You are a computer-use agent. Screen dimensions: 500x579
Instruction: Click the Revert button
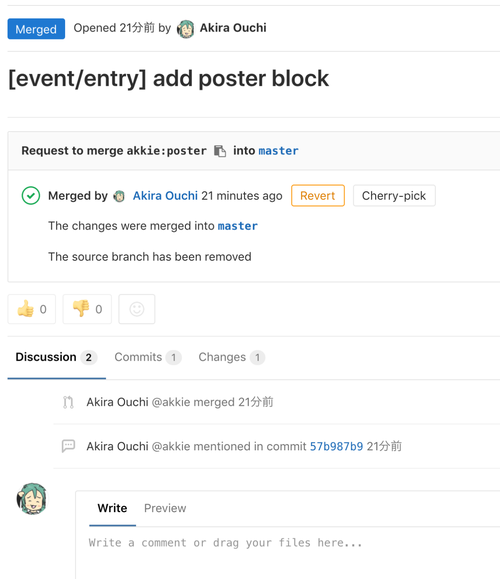318,196
